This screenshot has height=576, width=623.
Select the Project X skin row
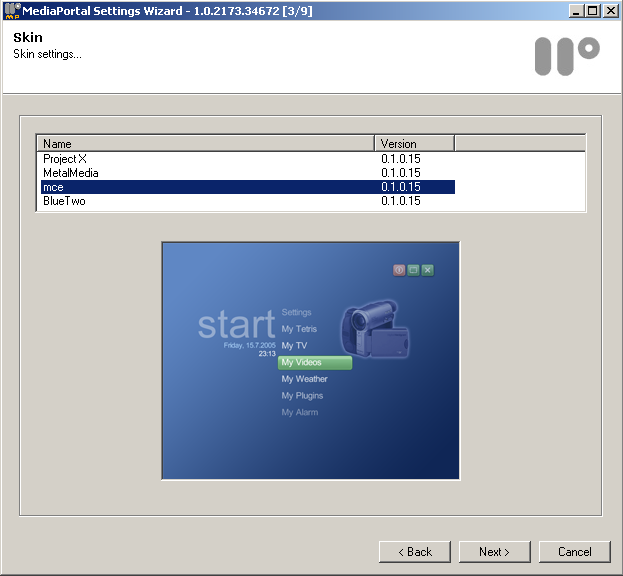pos(248,159)
